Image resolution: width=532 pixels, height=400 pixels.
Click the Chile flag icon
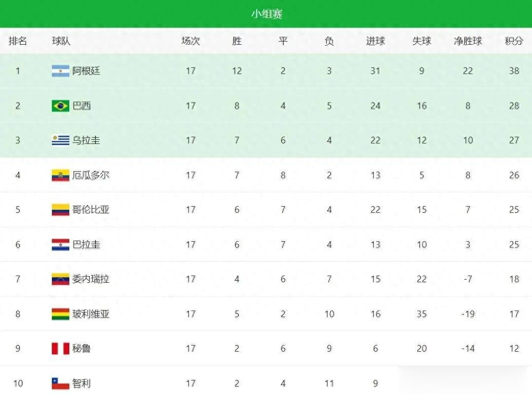61,384
